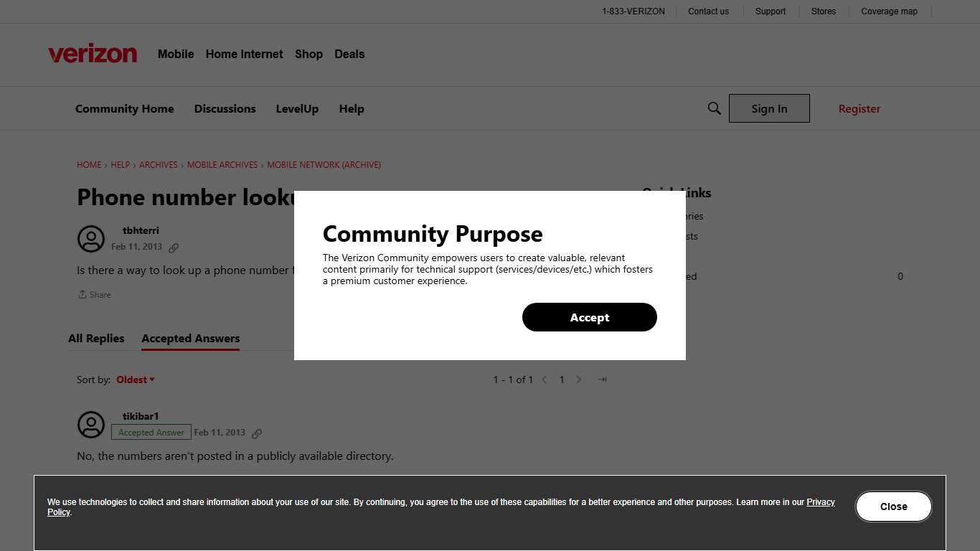
Task: Copy post link icon next to Feb 11 date
Action: coord(174,247)
